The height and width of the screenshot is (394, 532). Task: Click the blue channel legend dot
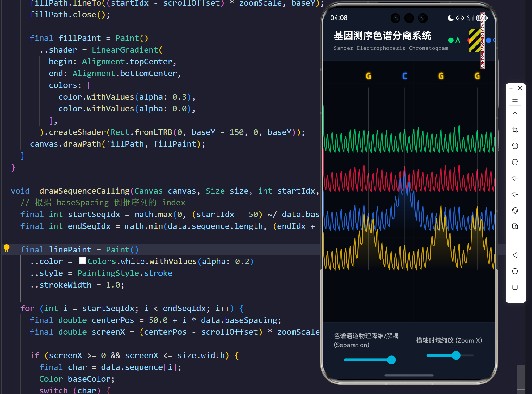[488, 40]
